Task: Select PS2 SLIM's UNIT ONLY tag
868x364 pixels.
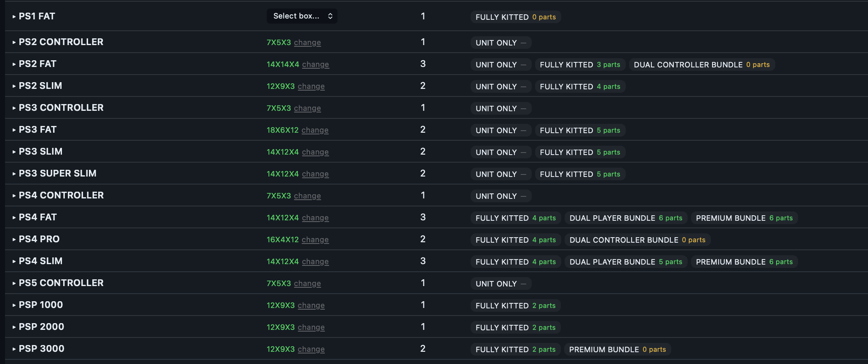Action: (501, 87)
